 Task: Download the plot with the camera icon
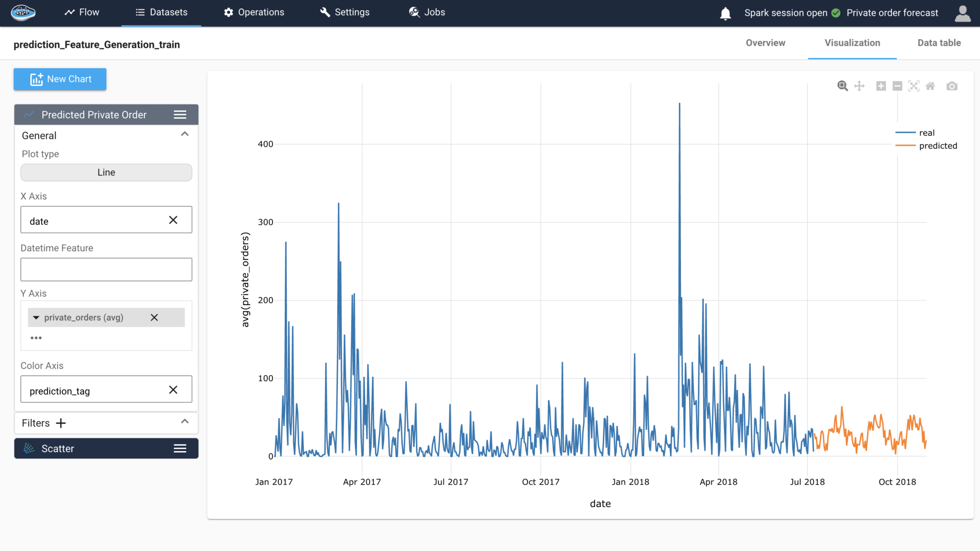pos(952,86)
